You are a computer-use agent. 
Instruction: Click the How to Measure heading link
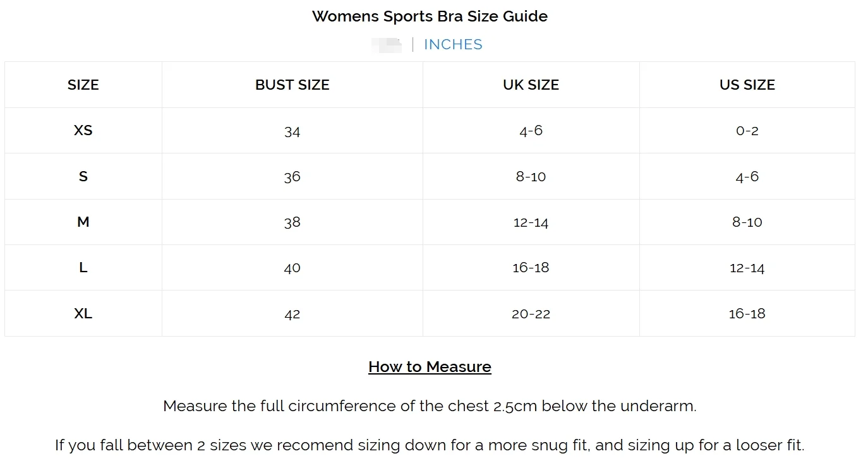tap(430, 367)
